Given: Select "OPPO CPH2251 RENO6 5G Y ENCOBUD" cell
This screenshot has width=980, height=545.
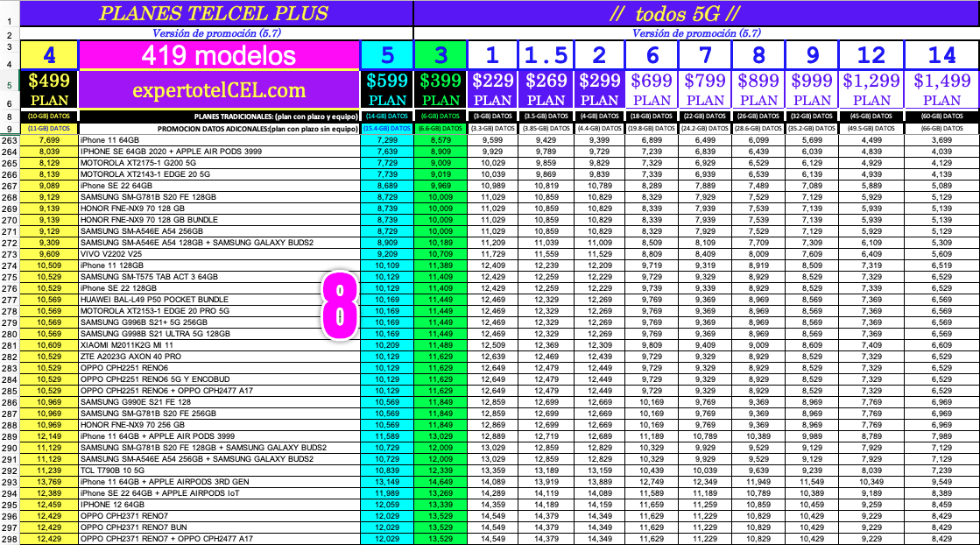Looking at the screenshot, I should [x=219, y=379].
